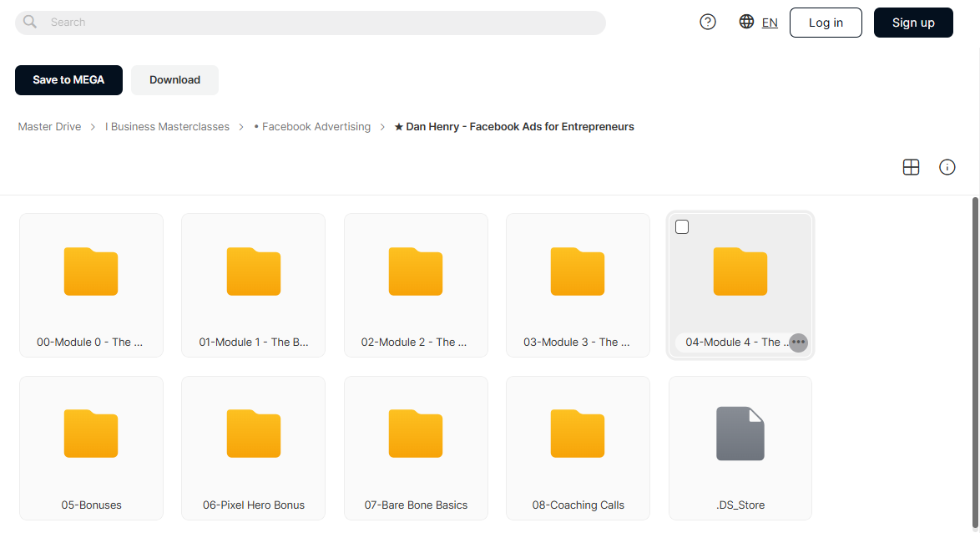
Task: Click the 02-Module 2 folder name
Action: pyautogui.click(x=414, y=343)
